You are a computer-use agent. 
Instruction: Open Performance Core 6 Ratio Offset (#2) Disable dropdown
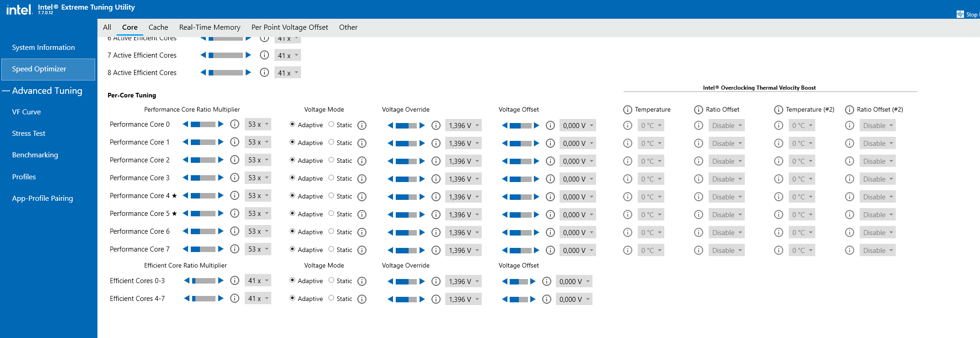[878, 232]
